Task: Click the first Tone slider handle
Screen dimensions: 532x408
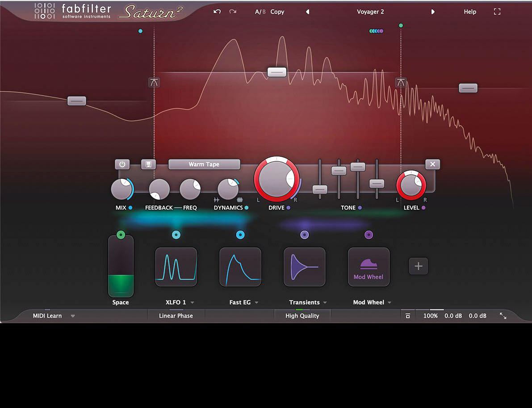Action: click(320, 189)
